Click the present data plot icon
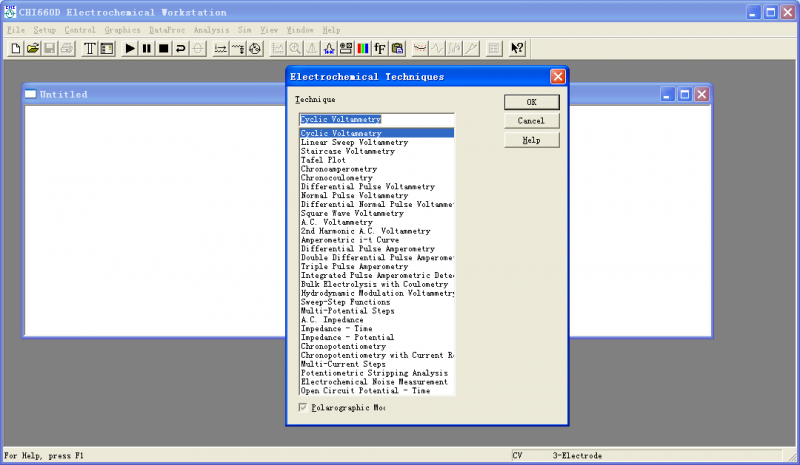This screenshot has height=465, width=800. [x=278, y=48]
